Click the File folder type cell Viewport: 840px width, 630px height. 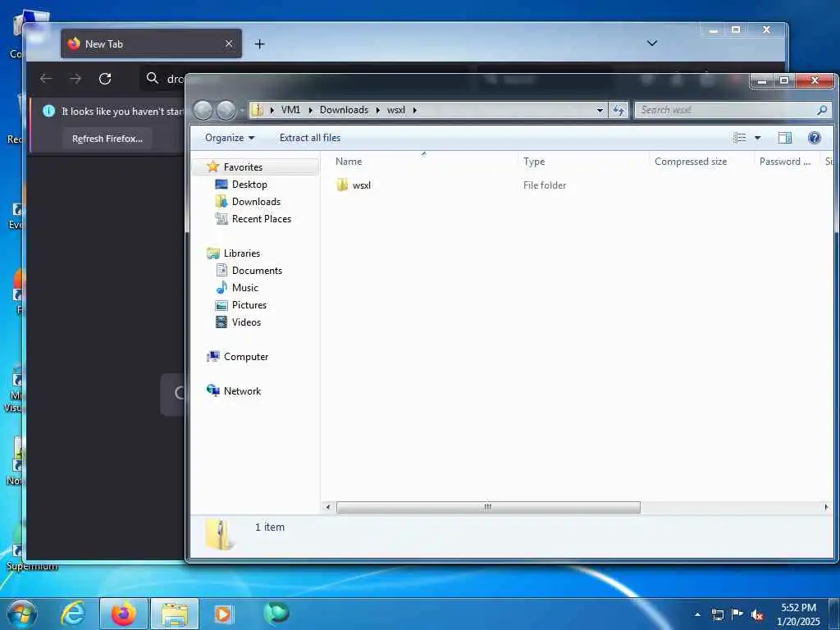(x=545, y=185)
